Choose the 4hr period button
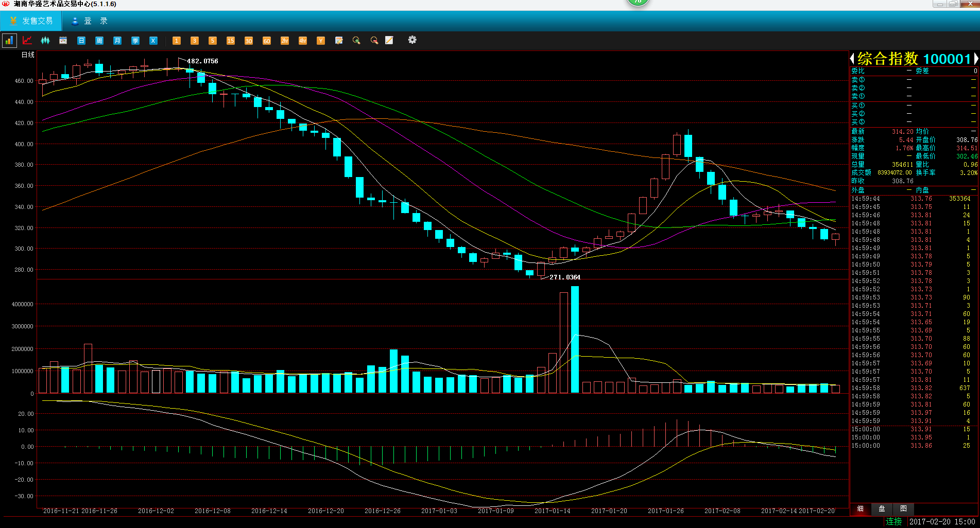Image resolution: width=980 pixels, height=528 pixels. tap(303, 40)
